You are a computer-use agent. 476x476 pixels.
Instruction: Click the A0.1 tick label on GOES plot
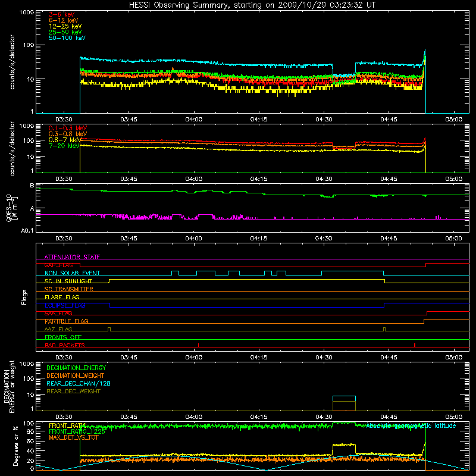click(x=27, y=230)
